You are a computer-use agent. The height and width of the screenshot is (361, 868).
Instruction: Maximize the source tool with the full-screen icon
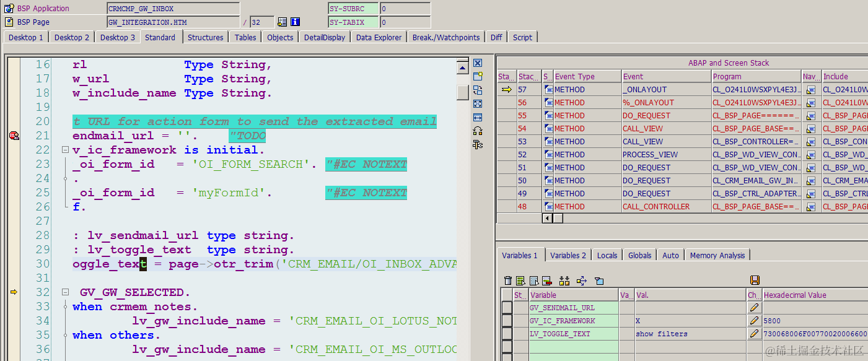click(x=478, y=104)
